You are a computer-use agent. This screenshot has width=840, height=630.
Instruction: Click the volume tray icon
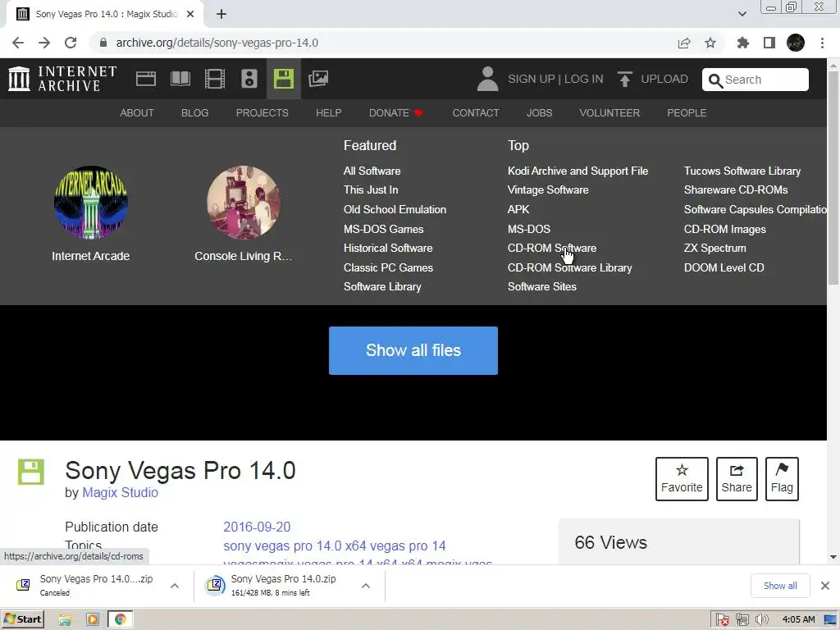(761, 620)
